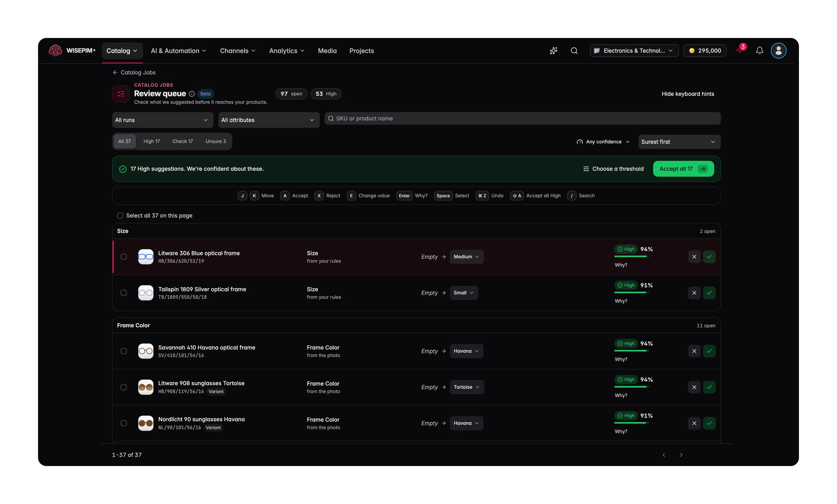Screen dimensions: 837x504
Task: Change the Small size value dropdown
Action: coord(463,293)
